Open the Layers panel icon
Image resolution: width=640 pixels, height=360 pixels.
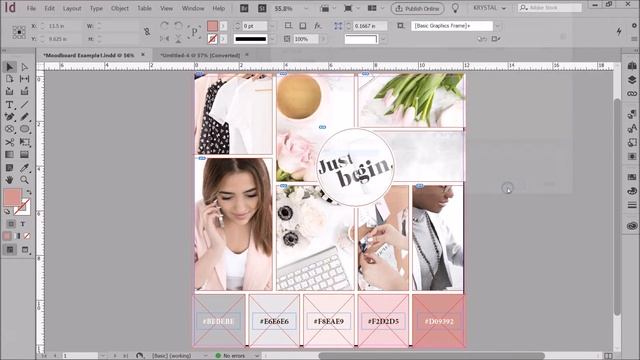click(x=632, y=80)
